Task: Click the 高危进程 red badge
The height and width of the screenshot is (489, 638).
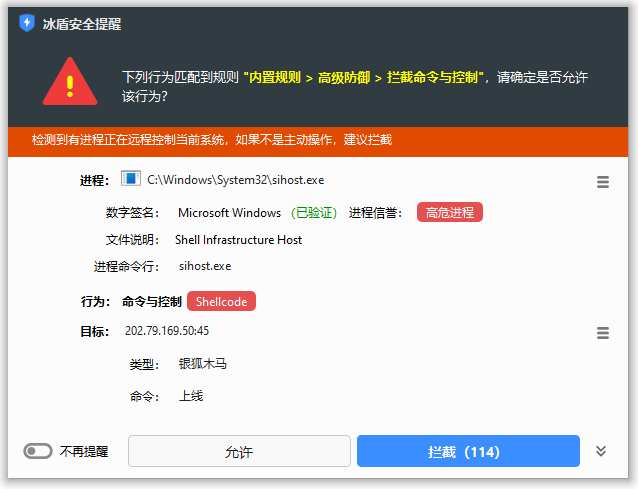Action: tap(449, 212)
